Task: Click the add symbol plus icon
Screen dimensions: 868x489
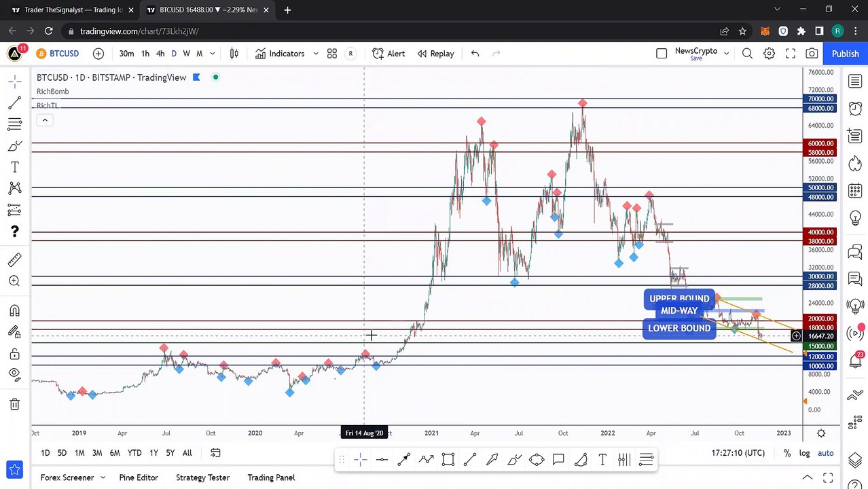Action: (x=98, y=54)
